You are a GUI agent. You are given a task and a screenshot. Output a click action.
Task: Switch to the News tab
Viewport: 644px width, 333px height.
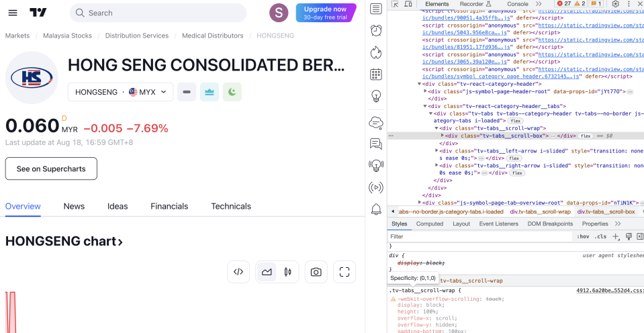(74, 206)
